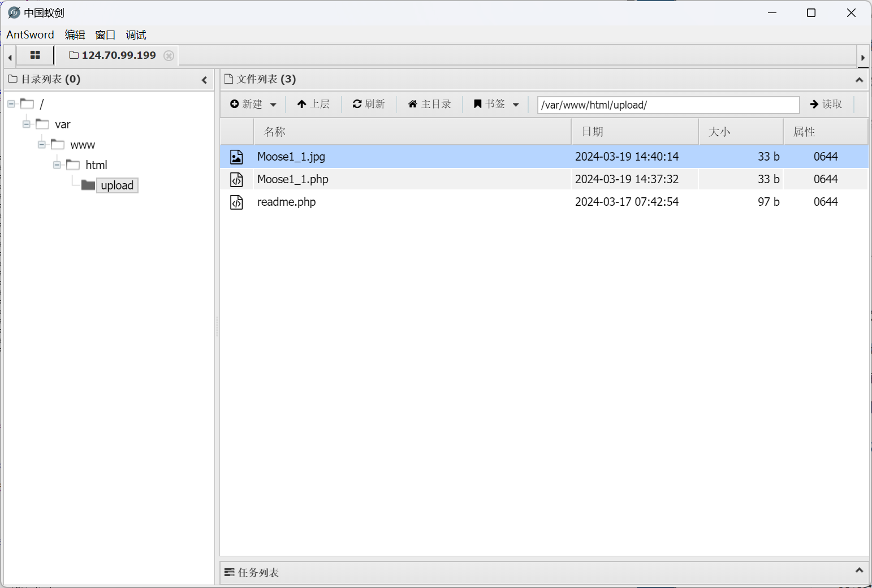Close the 124.70.99.199 tab

click(169, 55)
